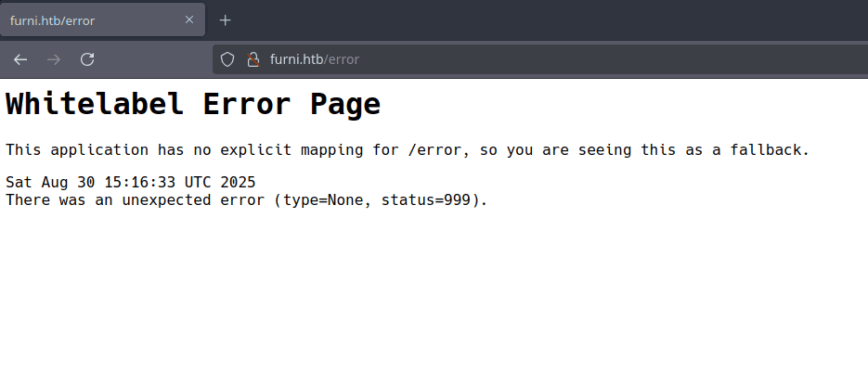Close the furni.htb/error tab
Viewport: 868px width, 372px height.
(189, 20)
